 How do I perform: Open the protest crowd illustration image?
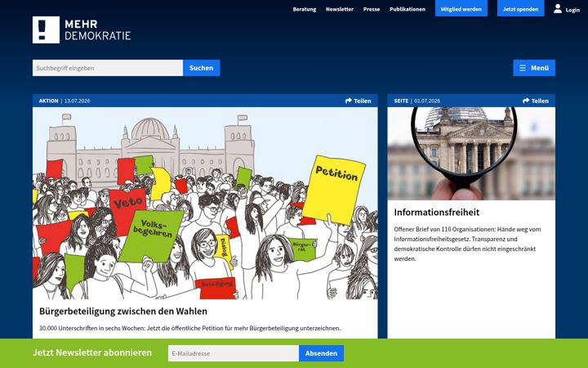pyautogui.click(x=205, y=203)
